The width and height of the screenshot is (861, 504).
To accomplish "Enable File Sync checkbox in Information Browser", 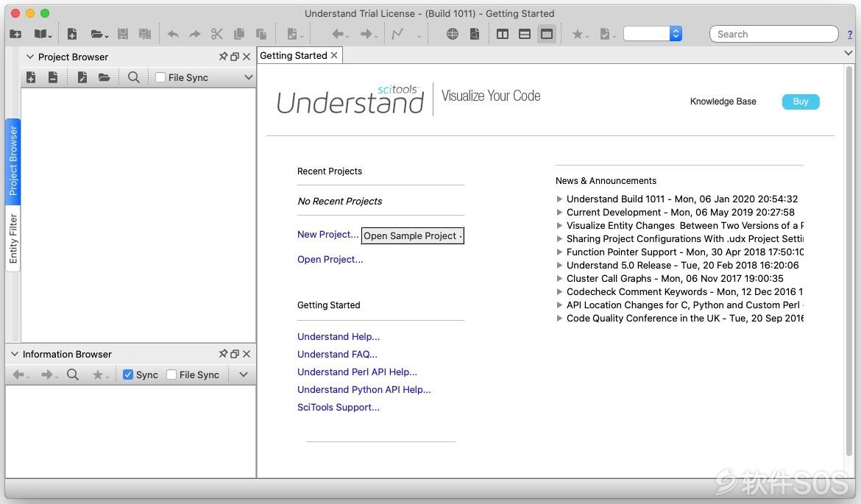I will tap(171, 375).
